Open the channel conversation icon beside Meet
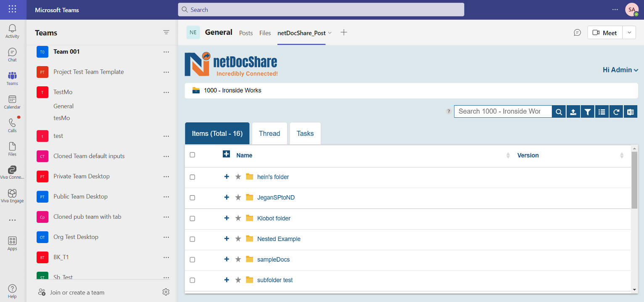The height and width of the screenshot is (302, 644). (x=578, y=33)
